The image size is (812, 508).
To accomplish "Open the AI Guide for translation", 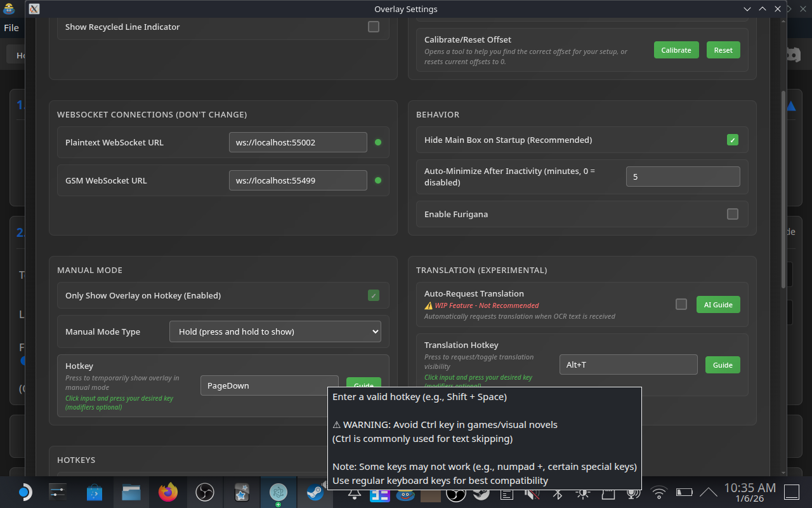I will pos(718,305).
